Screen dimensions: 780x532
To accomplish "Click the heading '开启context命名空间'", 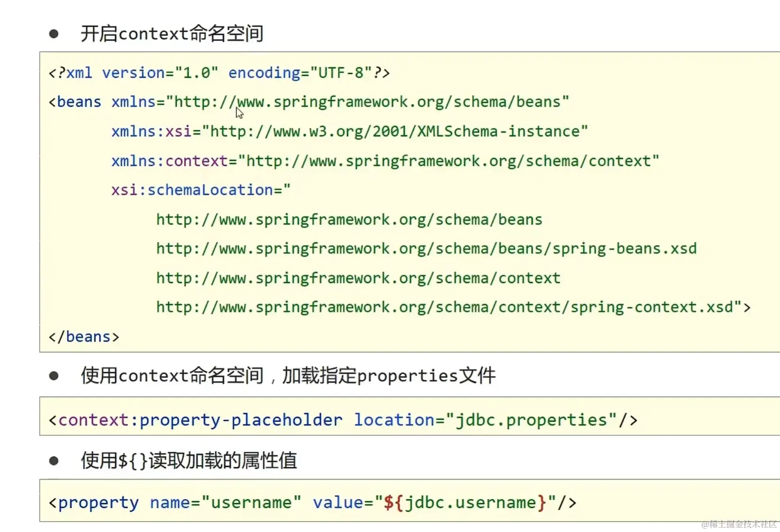I will coord(172,34).
